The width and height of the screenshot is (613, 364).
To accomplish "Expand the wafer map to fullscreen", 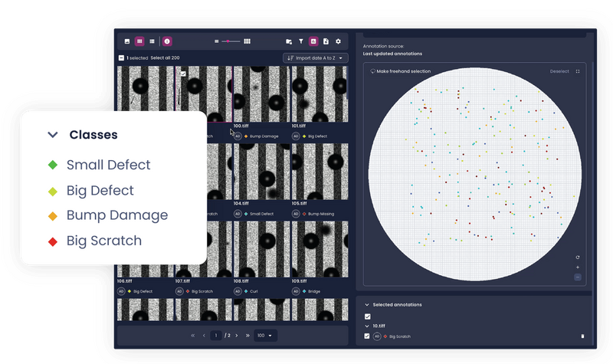I will point(578,71).
